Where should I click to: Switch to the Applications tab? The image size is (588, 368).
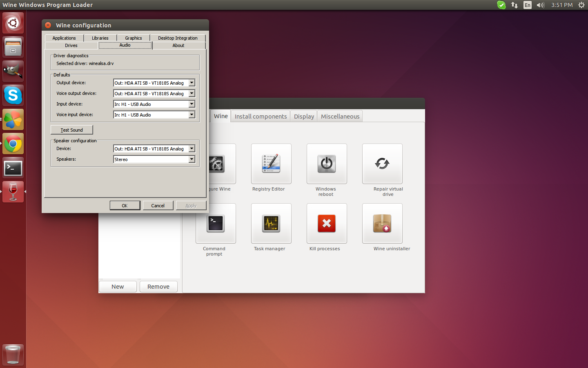click(64, 38)
